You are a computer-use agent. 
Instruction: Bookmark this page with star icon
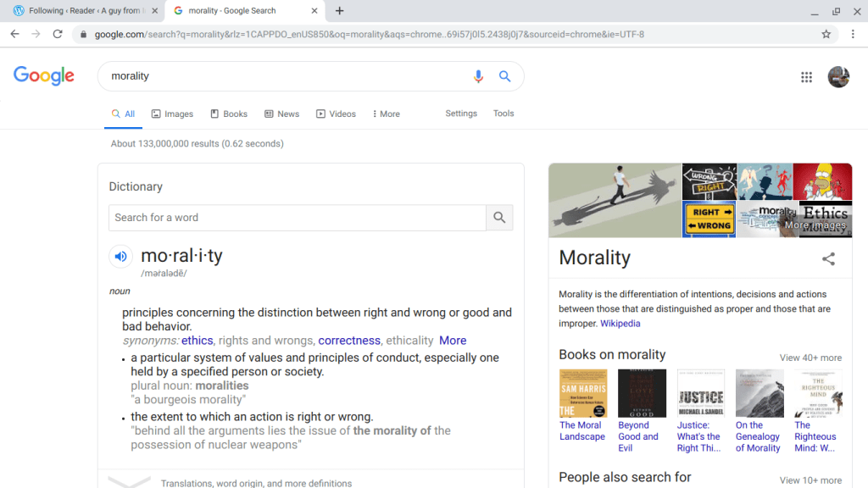coord(826,34)
